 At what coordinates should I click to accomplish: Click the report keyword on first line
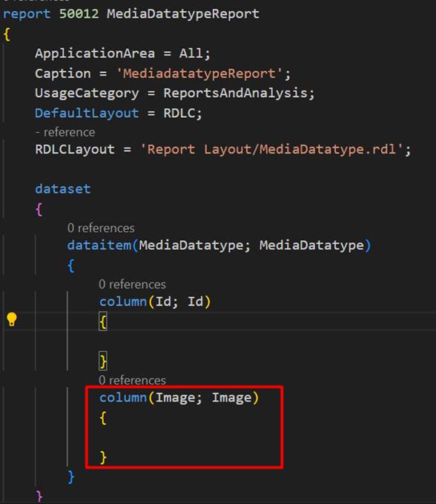(x=27, y=14)
